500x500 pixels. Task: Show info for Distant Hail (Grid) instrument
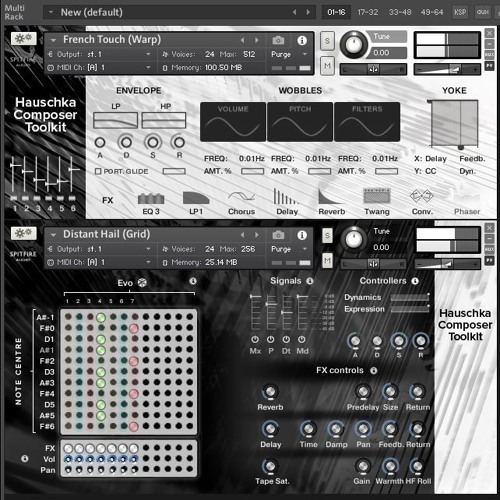point(302,235)
